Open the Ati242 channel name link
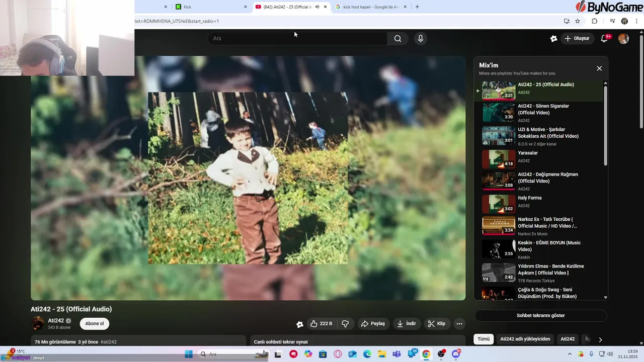The height and width of the screenshot is (362, 644). (x=56, y=321)
